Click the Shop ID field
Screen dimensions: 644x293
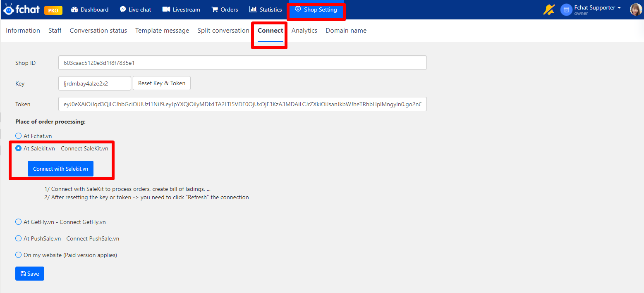coord(242,63)
